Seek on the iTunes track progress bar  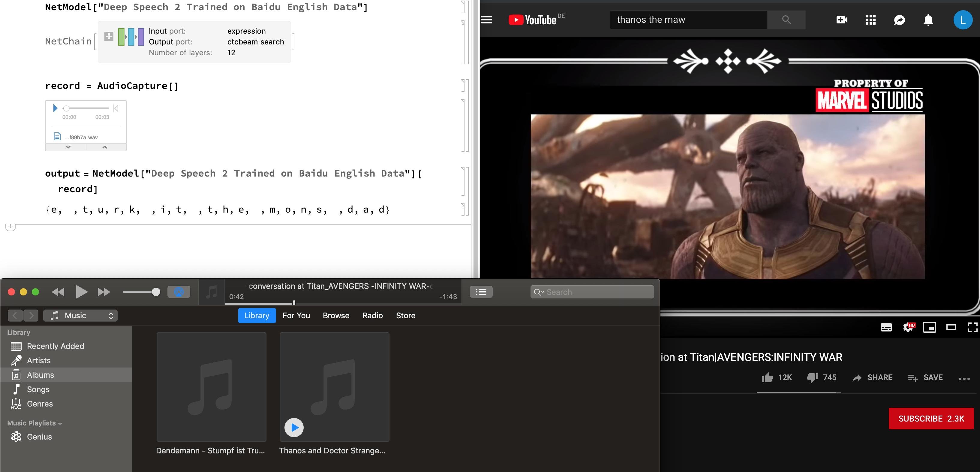[x=343, y=303]
